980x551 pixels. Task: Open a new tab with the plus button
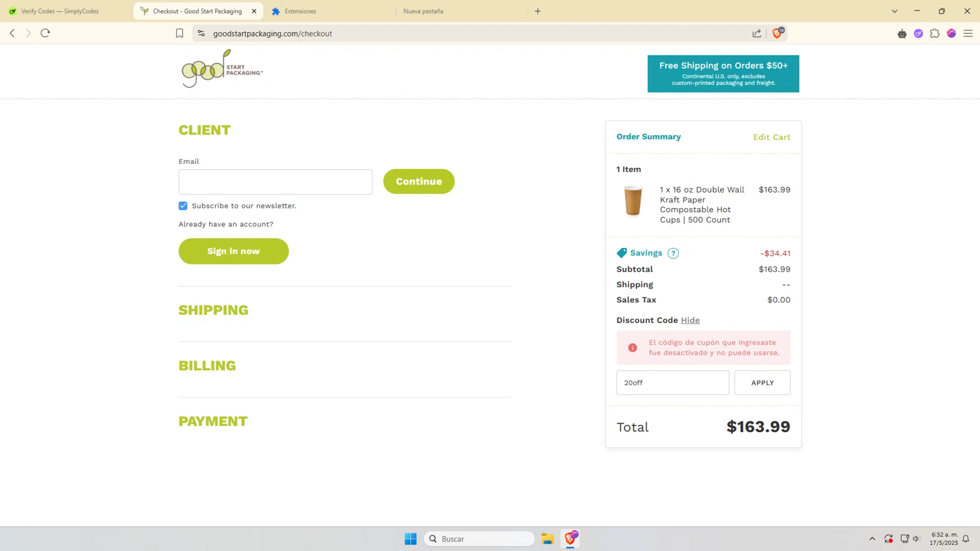pyautogui.click(x=538, y=11)
